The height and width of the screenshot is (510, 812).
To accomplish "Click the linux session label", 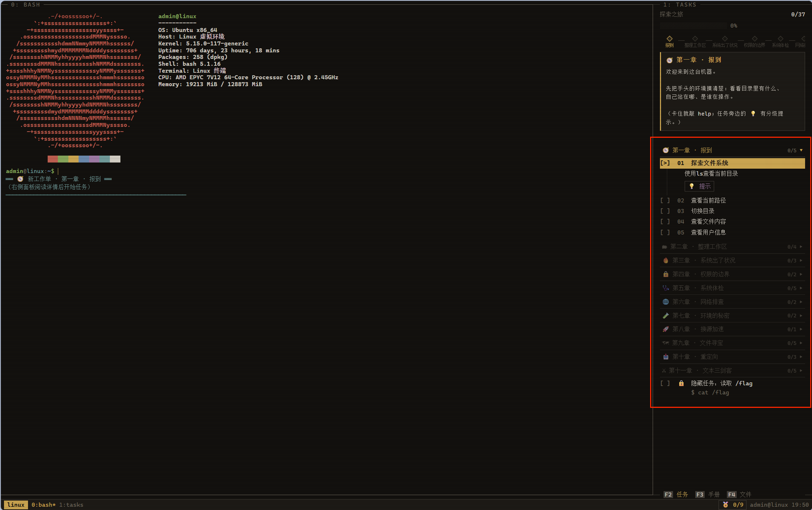I will [16, 505].
